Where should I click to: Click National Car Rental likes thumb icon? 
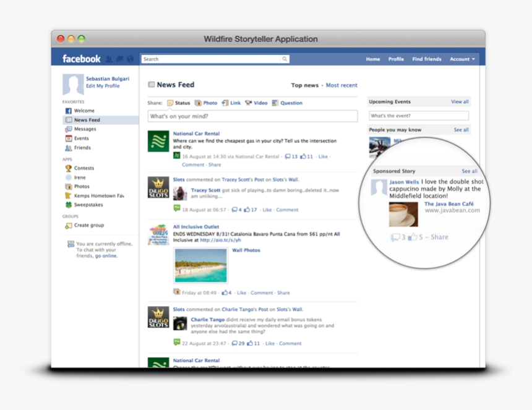pyautogui.click(x=303, y=156)
